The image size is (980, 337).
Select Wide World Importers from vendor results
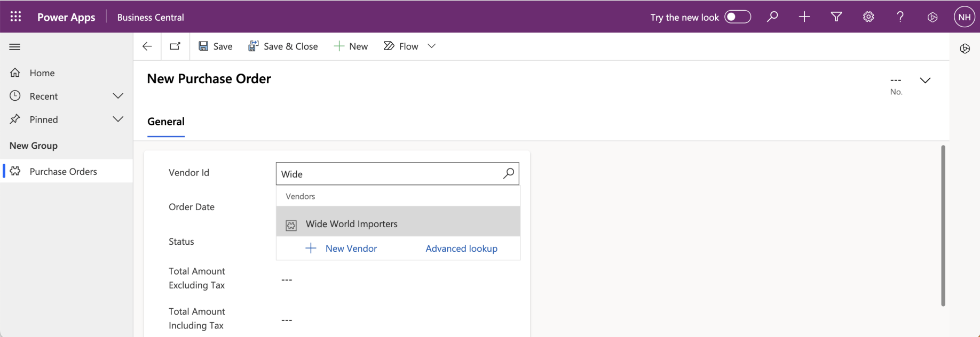pyautogui.click(x=352, y=224)
